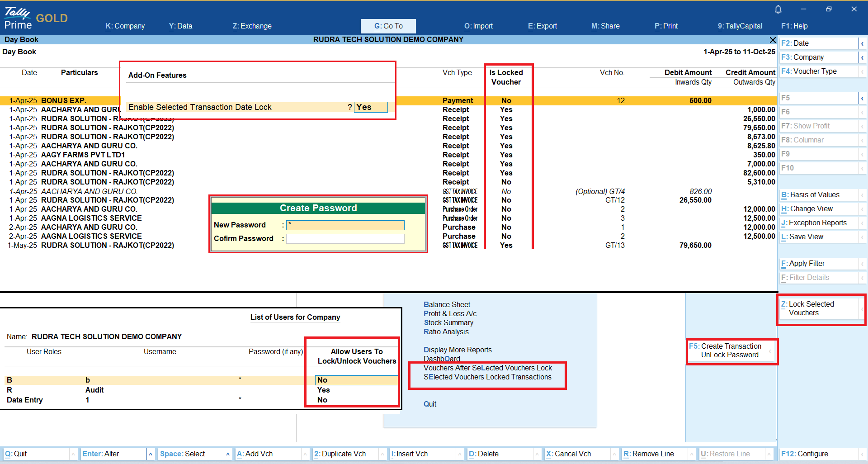Open the Export menu
The height and width of the screenshot is (464, 868).
542,26
